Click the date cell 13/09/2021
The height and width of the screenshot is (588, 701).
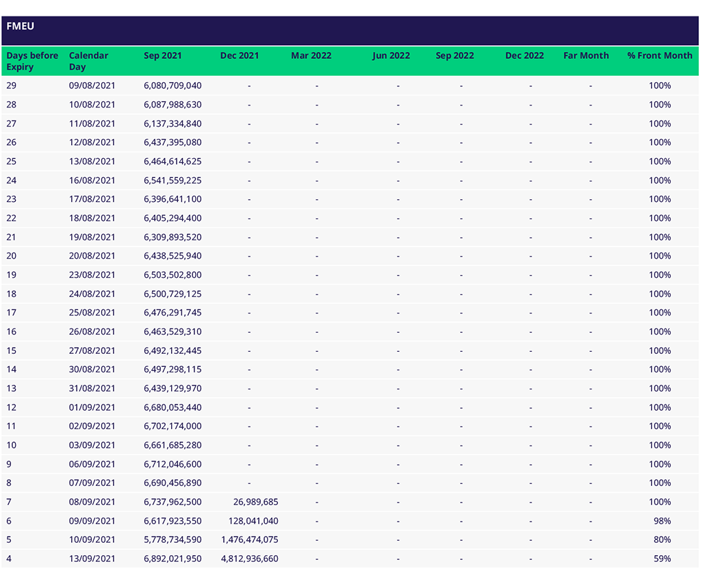(92, 559)
